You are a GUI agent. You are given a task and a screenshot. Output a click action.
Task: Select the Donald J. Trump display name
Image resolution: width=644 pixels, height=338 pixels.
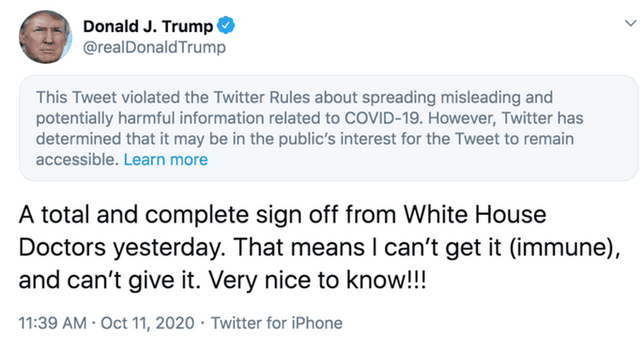pos(148,26)
